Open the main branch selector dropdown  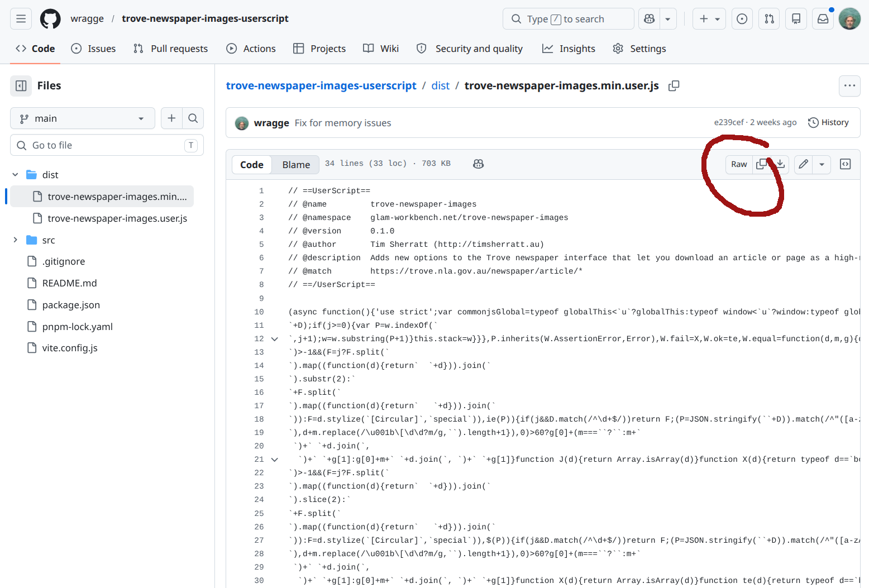point(83,118)
